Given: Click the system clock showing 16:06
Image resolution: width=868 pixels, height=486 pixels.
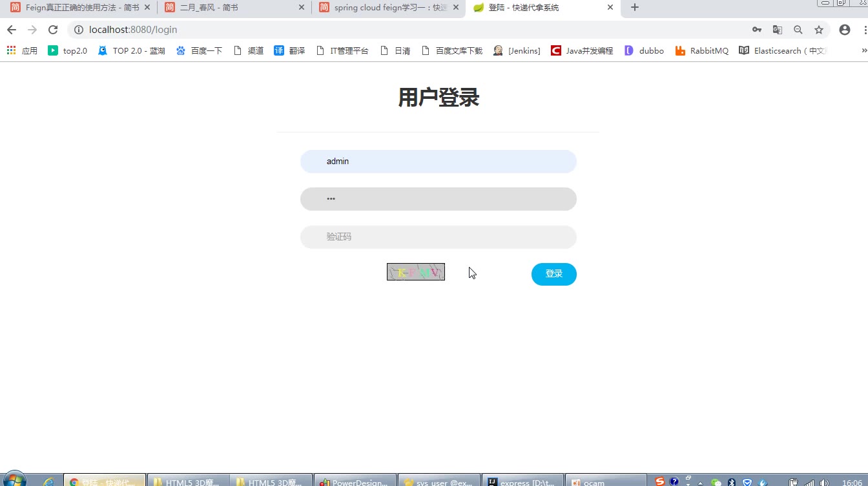Looking at the screenshot, I should [852, 482].
